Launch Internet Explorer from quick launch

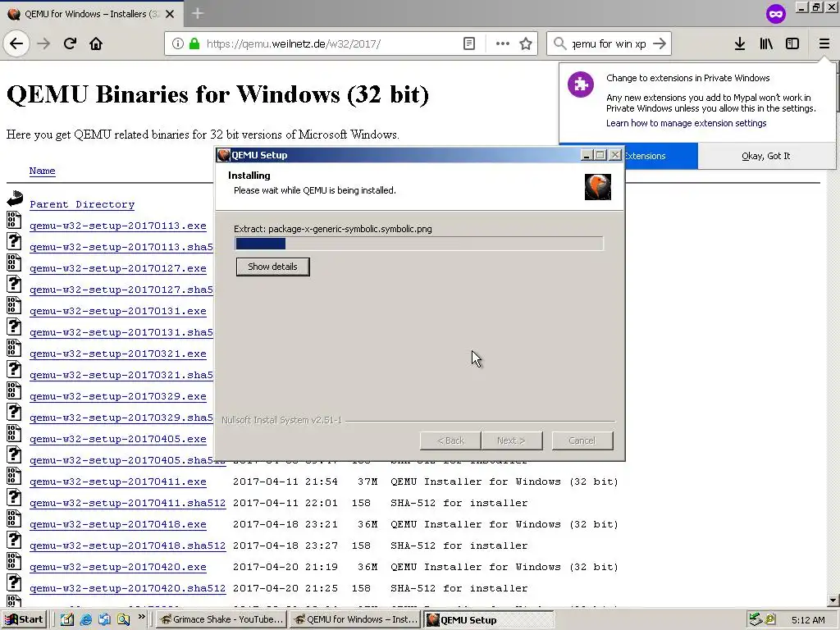[85, 620]
